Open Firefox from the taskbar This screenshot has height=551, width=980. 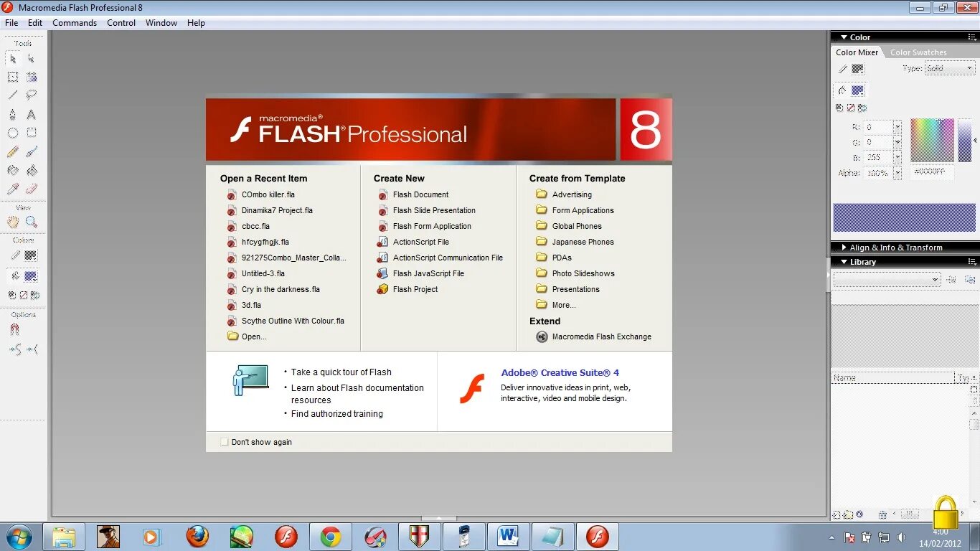(197, 536)
